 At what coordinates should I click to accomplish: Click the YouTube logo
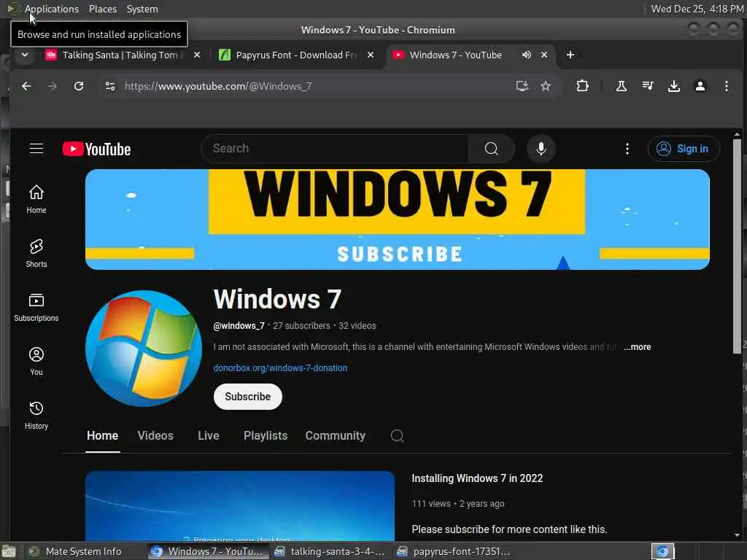[x=97, y=149]
